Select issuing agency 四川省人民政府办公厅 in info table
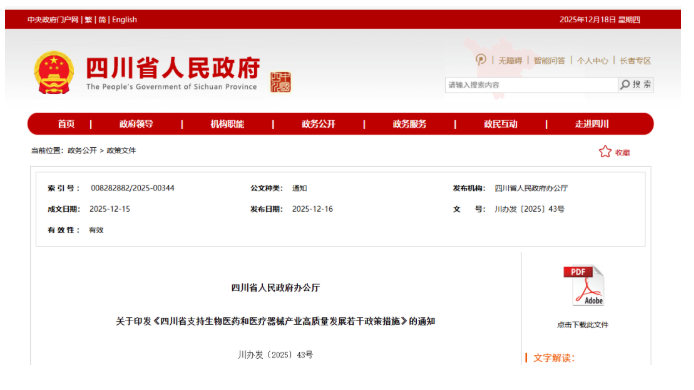Screen dimensions: 694x390 click(531, 188)
